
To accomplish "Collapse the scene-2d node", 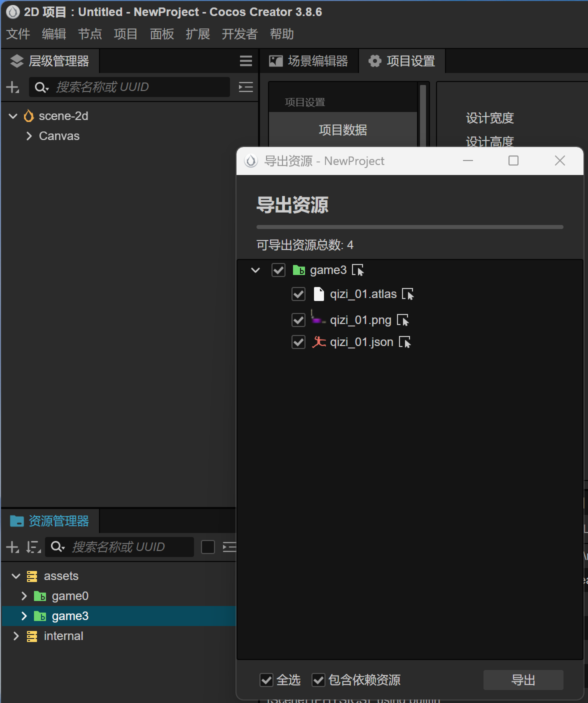I will (13, 116).
